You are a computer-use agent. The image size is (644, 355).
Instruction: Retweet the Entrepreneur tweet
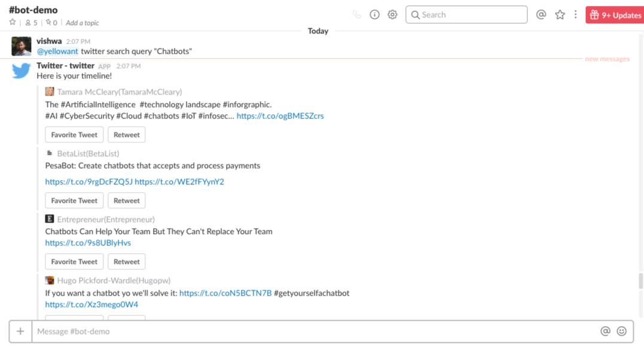pos(127,262)
